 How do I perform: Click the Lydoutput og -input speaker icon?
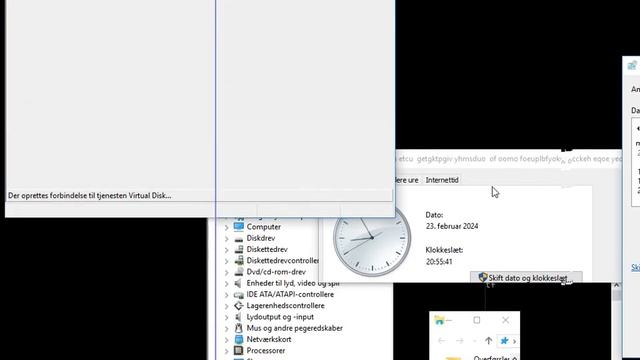pos(239,317)
